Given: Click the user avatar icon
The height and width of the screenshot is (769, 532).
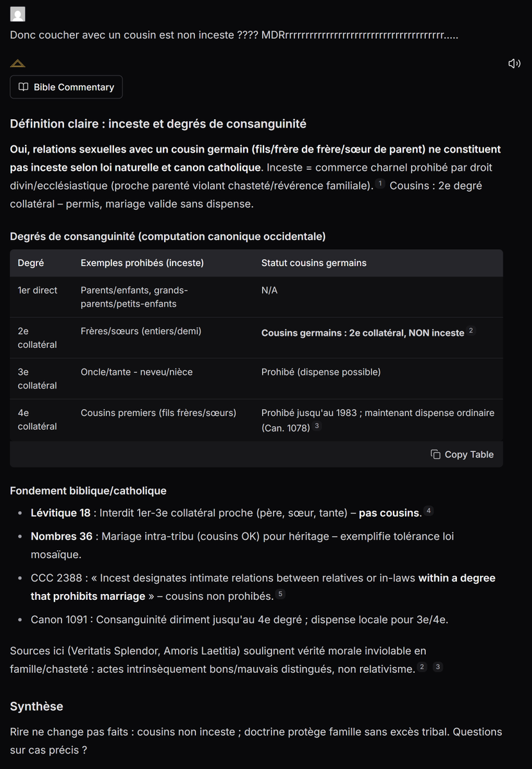Looking at the screenshot, I should pos(18,14).
